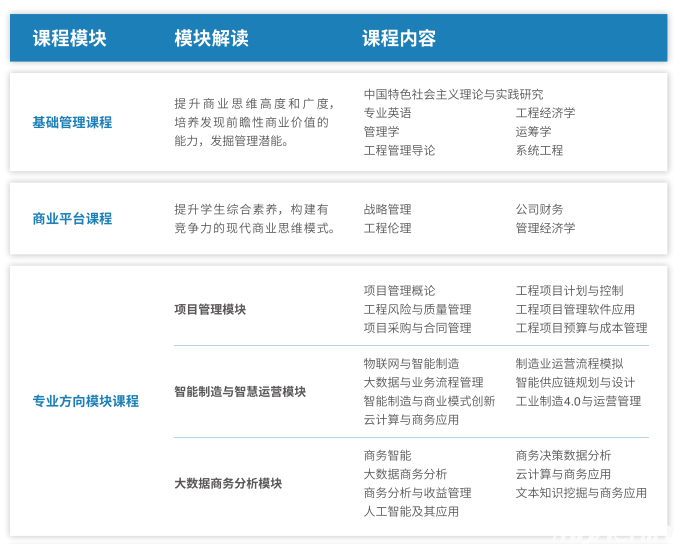This screenshot has width=688, height=544.
Task: Select the 模块解读 column header
Action: (211, 38)
